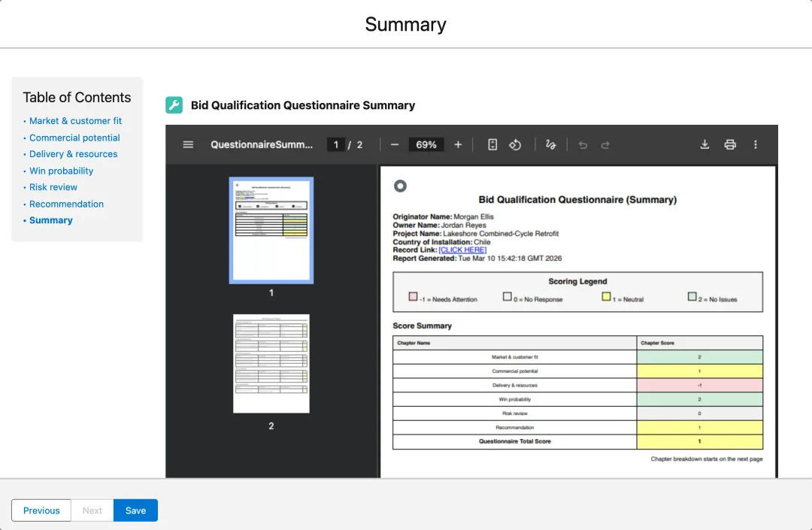Click the redo arrow icon
The width and height of the screenshot is (812, 530).
[604, 145]
